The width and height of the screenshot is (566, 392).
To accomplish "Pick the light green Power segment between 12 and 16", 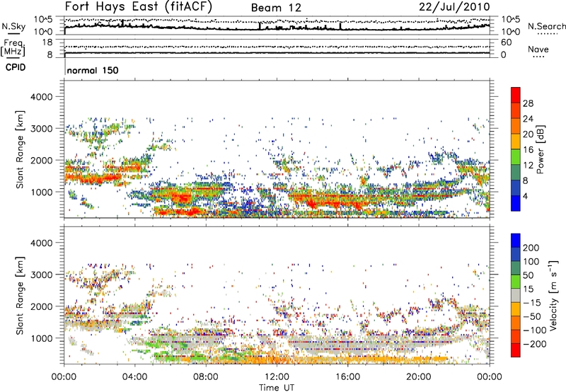I will coord(516,157).
